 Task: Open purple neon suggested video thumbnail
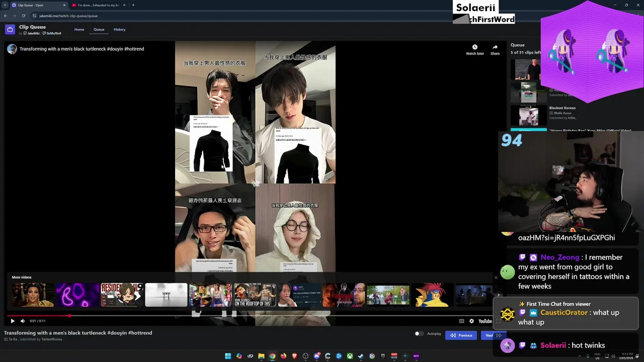[x=77, y=295]
